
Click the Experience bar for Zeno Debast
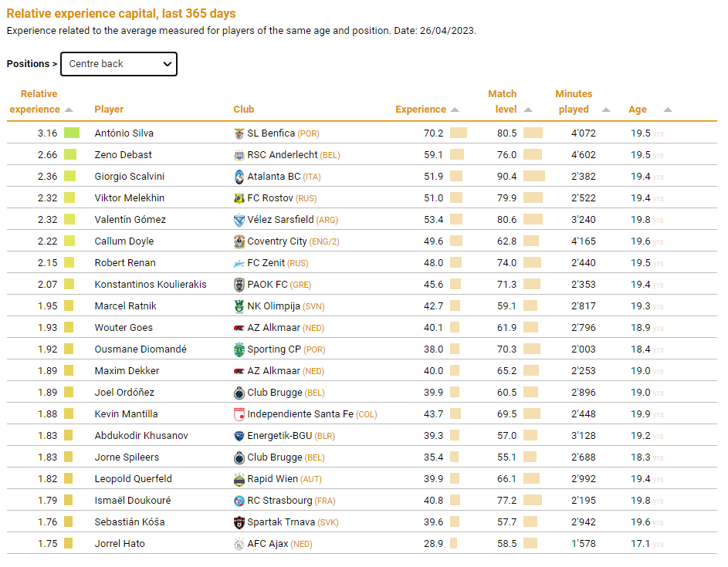point(456,155)
